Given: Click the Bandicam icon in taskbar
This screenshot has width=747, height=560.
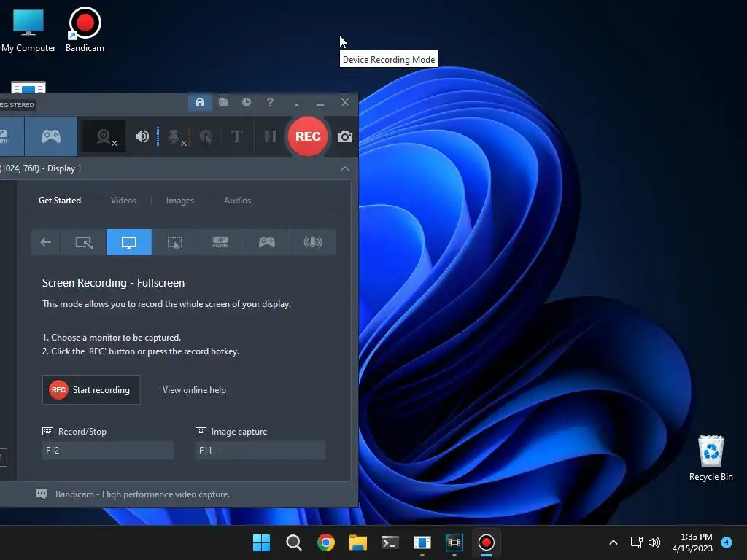Looking at the screenshot, I should pyautogui.click(x=487, y=542).
